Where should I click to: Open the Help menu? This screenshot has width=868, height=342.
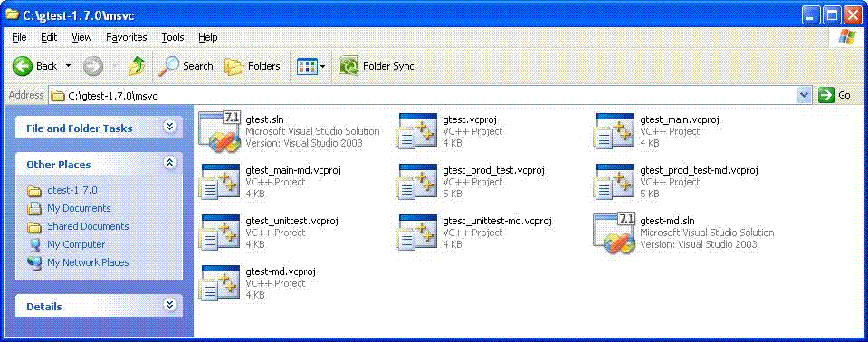coord(207,37)
